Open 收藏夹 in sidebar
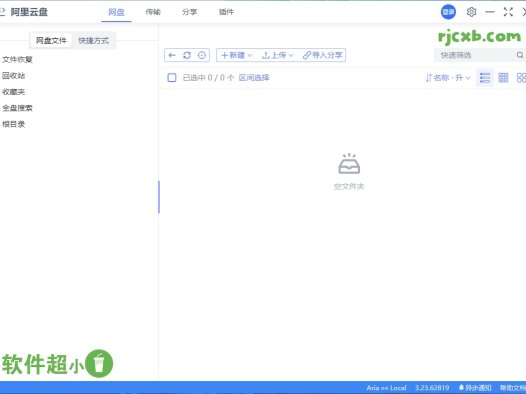The height and width of the screenshot is (394, 526). (x=14, y=92)
